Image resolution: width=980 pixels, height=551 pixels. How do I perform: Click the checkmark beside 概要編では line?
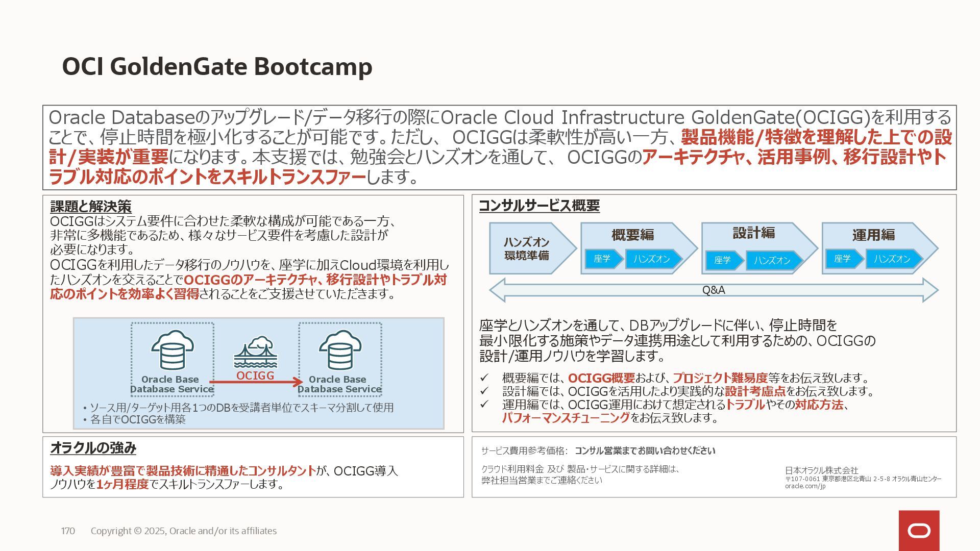click(x=484, y=378)
